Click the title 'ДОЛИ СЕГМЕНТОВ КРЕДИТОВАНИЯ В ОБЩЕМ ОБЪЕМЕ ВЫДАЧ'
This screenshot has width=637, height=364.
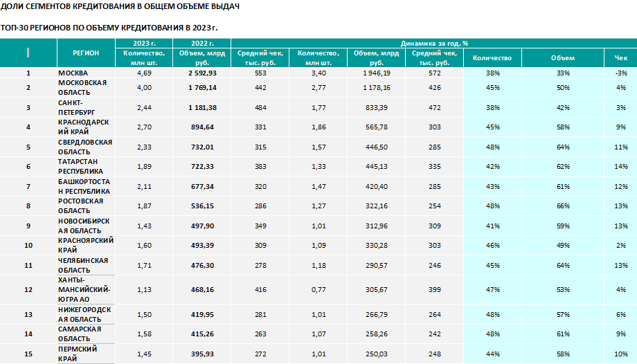pyautogui.click(x=120, y=6)
